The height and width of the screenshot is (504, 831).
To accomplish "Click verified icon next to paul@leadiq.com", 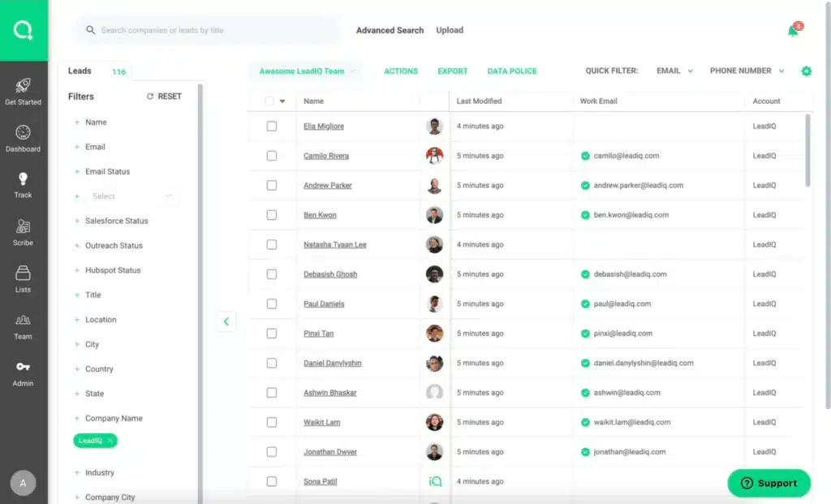I will point(585,304).
